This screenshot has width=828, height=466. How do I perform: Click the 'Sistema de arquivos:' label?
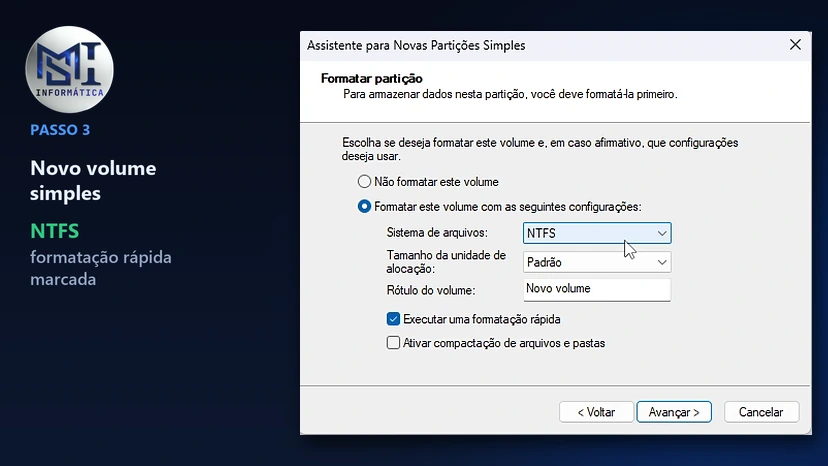pyautogui.click(x=437, y=232)
